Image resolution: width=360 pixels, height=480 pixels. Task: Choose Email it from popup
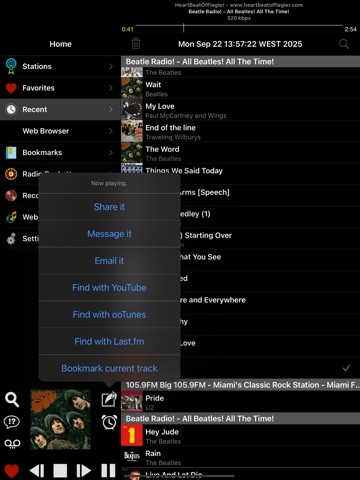109,261
